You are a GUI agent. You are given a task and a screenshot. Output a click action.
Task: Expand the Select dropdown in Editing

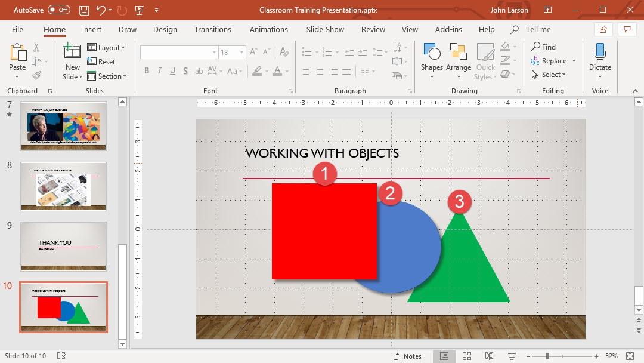pos(548,75)
